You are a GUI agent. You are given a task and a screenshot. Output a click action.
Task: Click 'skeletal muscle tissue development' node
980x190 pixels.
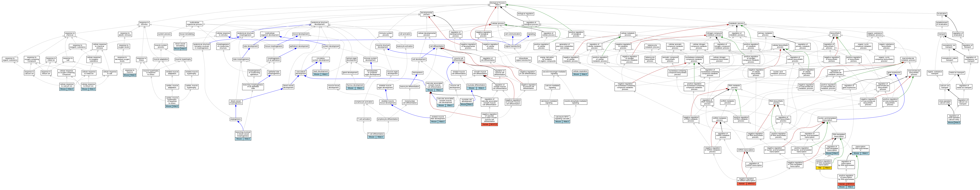(388, 102)
